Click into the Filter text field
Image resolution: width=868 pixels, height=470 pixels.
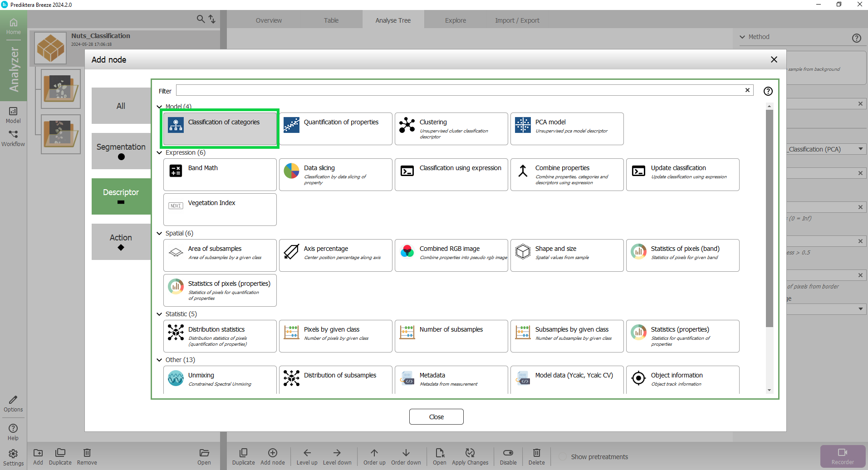(x=458, y=90)
